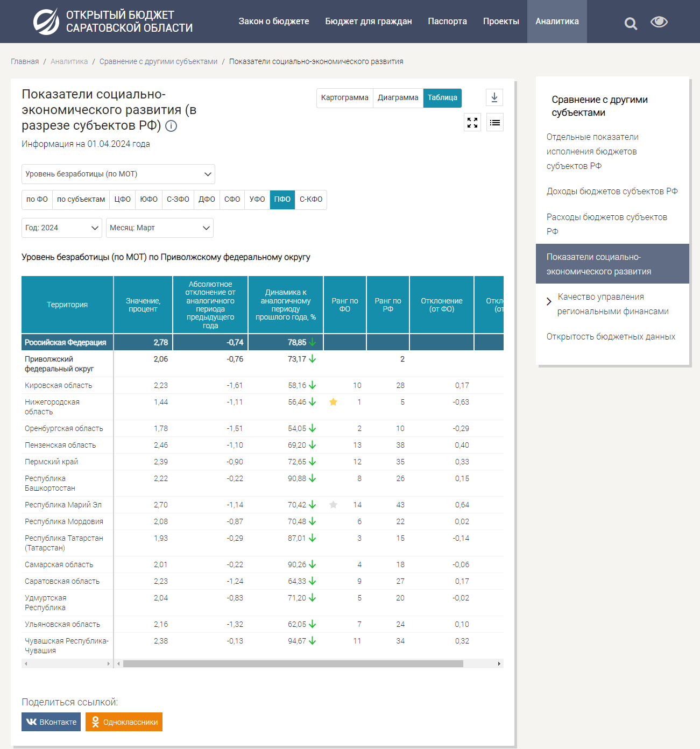700x749 pixels.
Task: Click the site logo icon
Action: pos(46,22)
